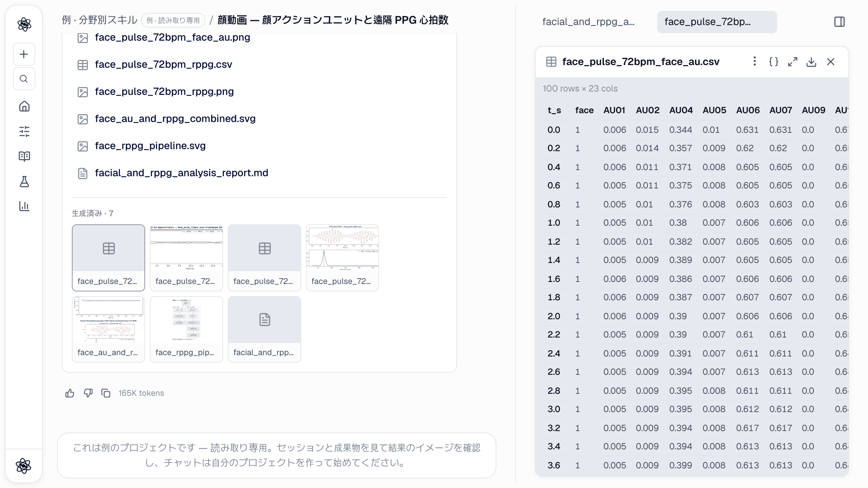The height and width of the screenshot is (488, 868).
Task: Copy the response with copy icon
Action: (106, 393)
